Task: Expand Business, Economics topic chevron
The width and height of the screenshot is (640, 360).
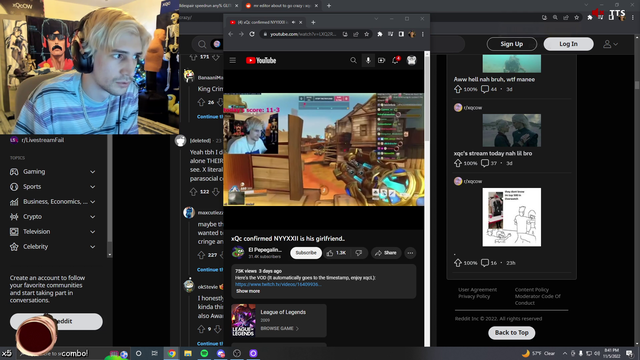Action: coord(93,202)
